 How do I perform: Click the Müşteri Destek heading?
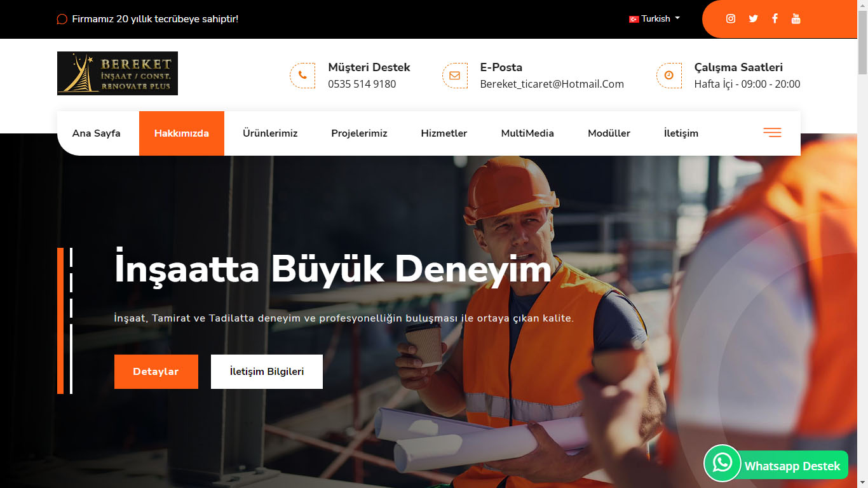(x=369, y=67)
